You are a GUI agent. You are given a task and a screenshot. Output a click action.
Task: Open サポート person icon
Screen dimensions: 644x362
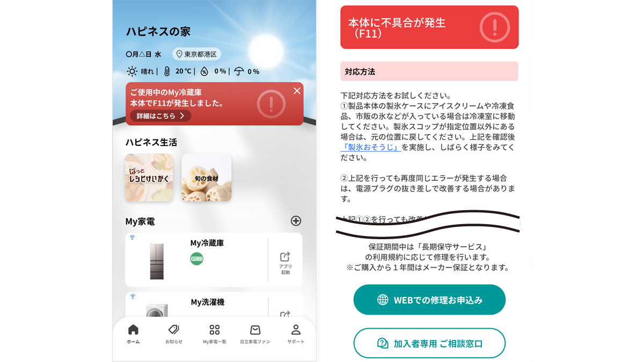pos(296,334)
